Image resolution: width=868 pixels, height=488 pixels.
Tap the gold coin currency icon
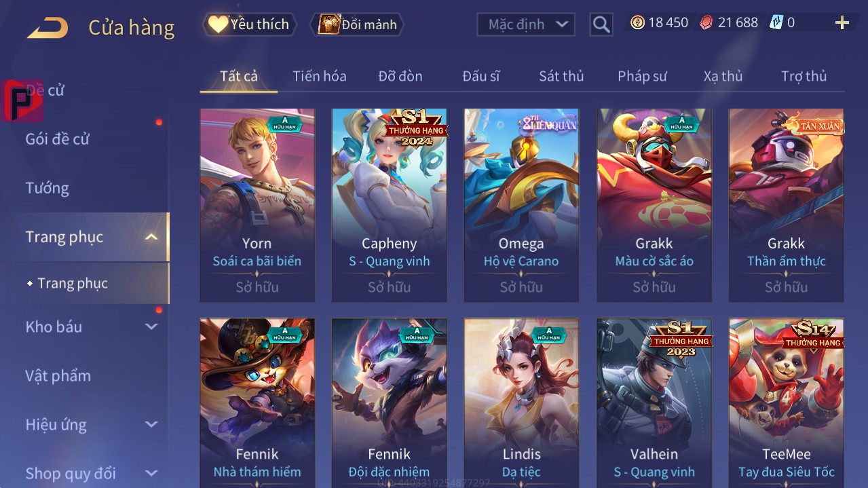[637, 22]
